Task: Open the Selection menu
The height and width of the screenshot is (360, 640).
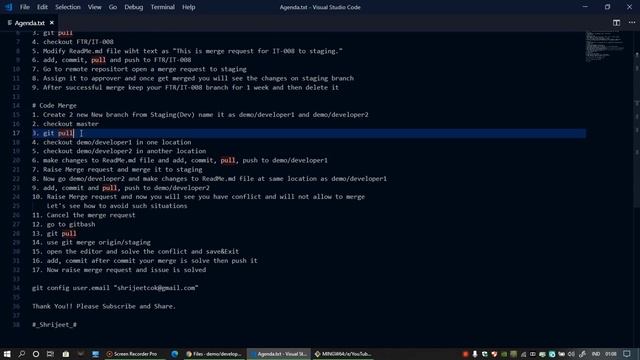Action: [x=68, y=7]
